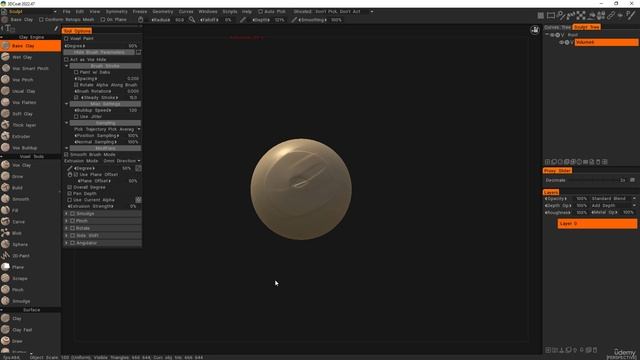Toggle Smooth Brush Mode checkbox

pos(66,155)
